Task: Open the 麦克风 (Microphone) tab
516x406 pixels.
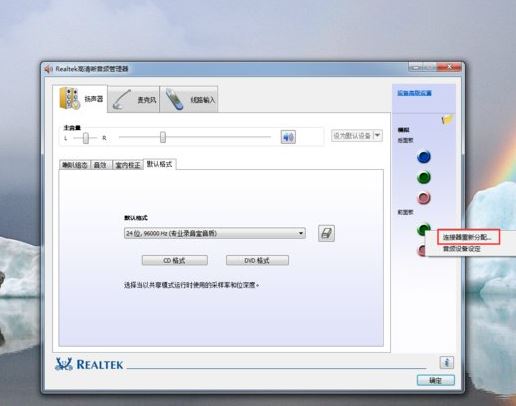Action: tap(133, 99)
